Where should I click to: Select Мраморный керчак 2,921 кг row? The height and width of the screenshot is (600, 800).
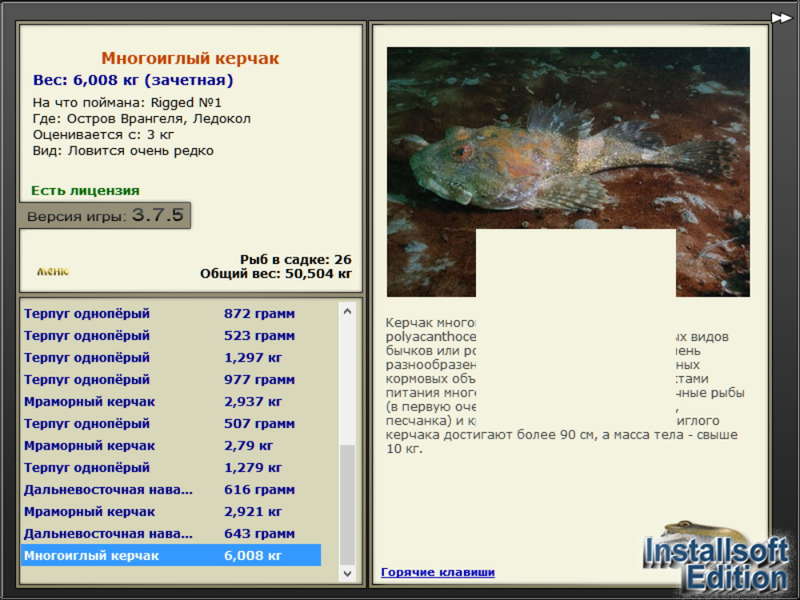pos(171,511)
